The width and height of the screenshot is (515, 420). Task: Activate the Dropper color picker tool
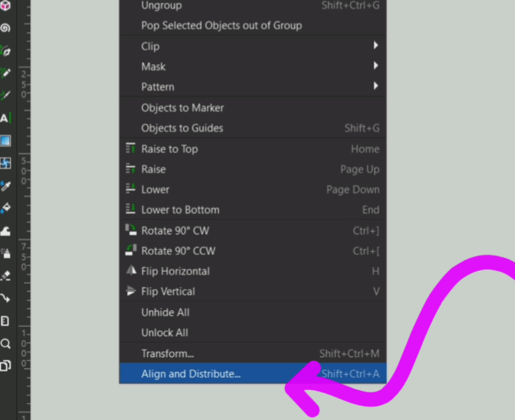[6, 185]
